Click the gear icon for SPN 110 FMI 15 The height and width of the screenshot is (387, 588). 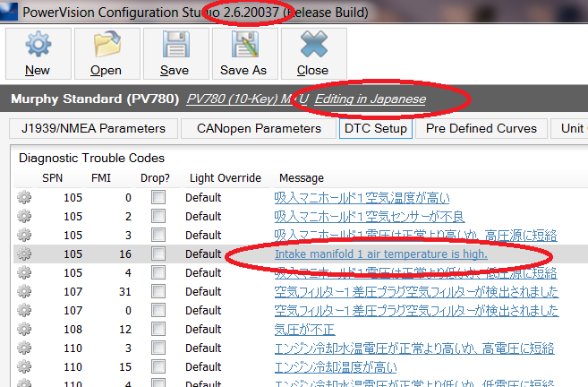[24, 366]
